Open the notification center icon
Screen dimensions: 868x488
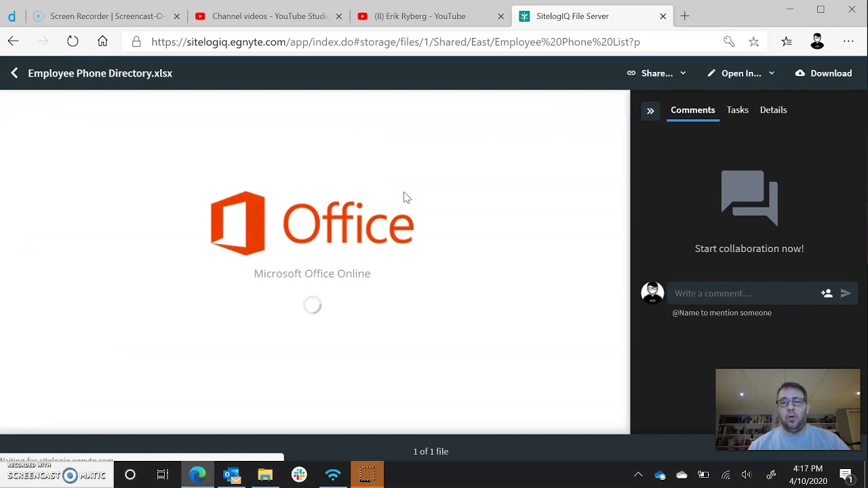(x=846, y=474)
